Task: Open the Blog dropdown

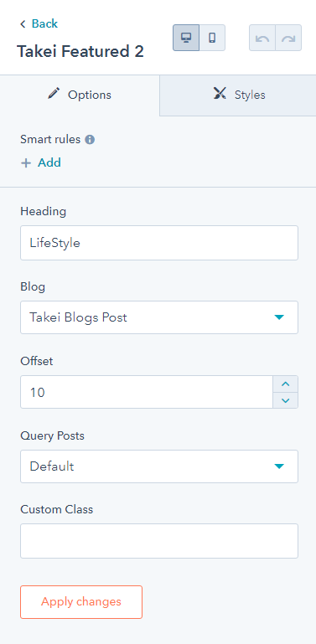Action: point(159,317)
